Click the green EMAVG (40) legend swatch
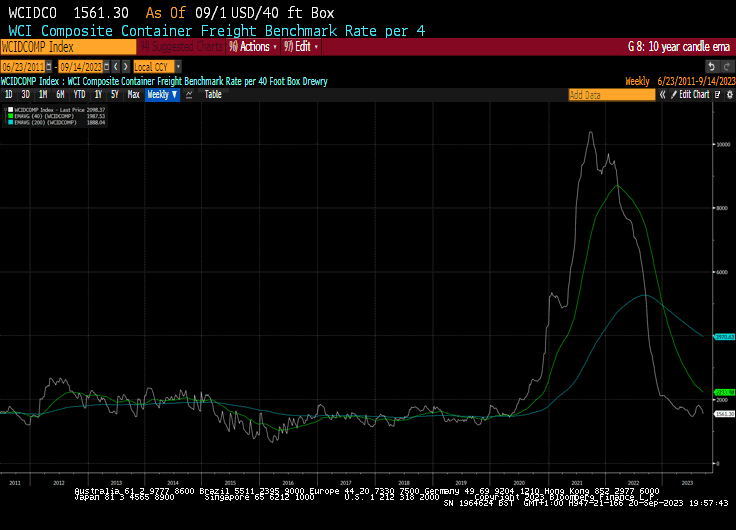 11,116
